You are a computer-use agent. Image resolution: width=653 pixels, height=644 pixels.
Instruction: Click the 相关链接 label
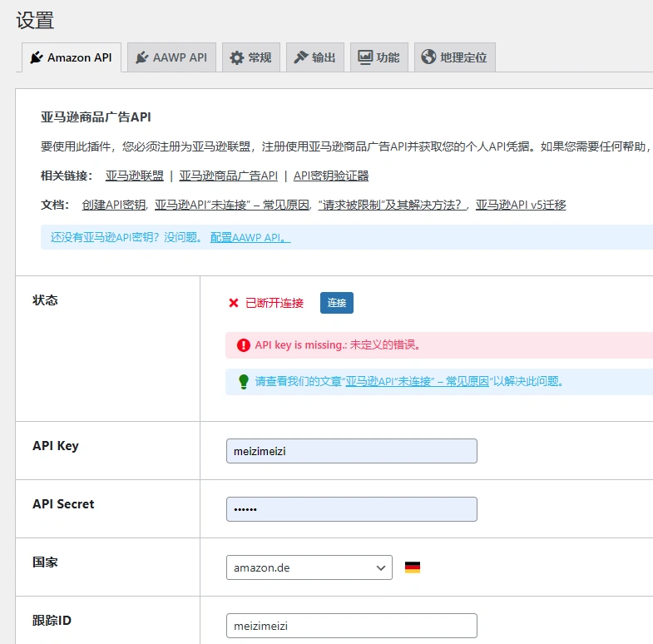(x=67, y=176)
